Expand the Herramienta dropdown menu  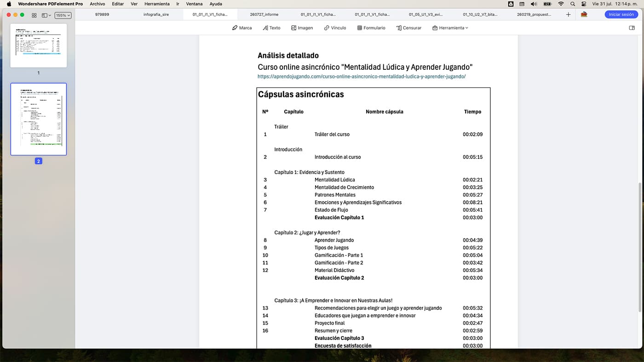click(x=450, y=28)
